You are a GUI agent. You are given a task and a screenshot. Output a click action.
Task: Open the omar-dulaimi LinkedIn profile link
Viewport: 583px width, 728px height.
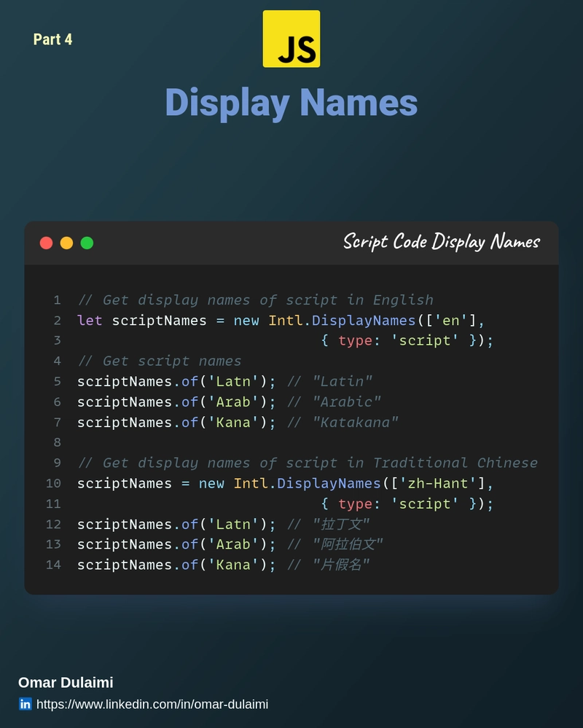(152, 704)
